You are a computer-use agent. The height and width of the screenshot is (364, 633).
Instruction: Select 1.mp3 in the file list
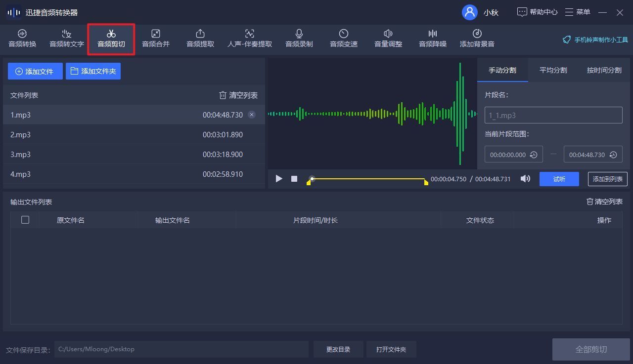click(134, 115)
